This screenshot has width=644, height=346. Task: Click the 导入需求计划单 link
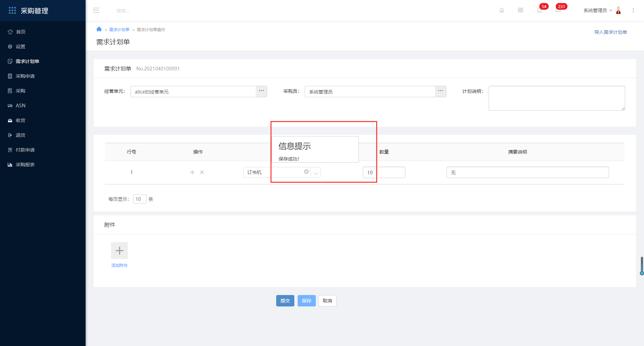(611, 32)
